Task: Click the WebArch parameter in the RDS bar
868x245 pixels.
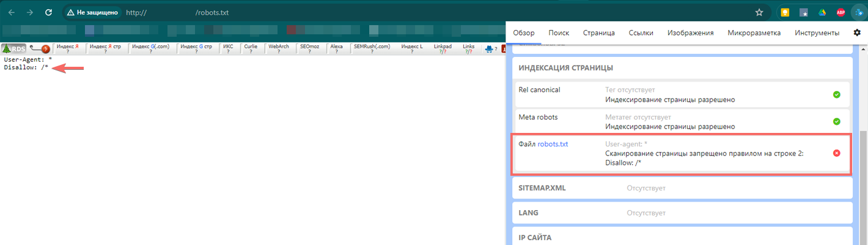Action: pyautogui.click(x=279, y=49)
